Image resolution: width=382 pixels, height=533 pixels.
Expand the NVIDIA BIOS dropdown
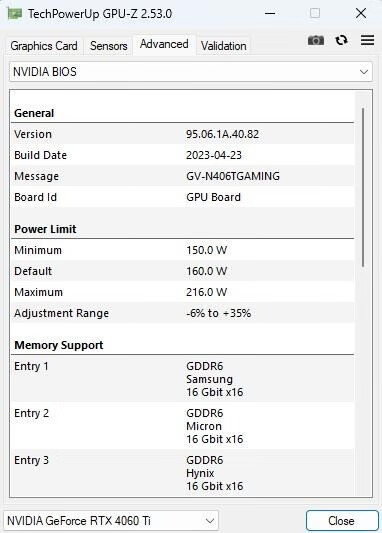(x=191, y=72)
